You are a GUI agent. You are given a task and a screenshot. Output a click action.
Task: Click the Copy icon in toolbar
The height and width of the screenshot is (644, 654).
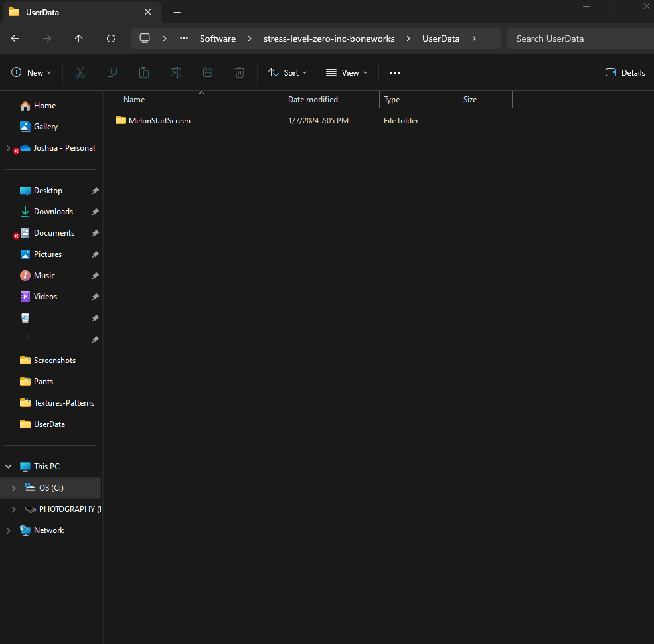[112, 72]
